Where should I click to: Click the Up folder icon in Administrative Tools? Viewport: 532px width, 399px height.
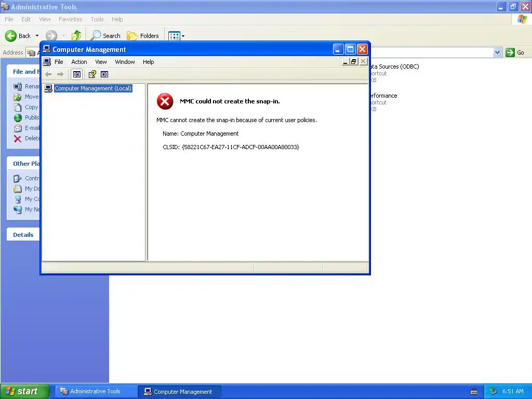tap(77, 36)
